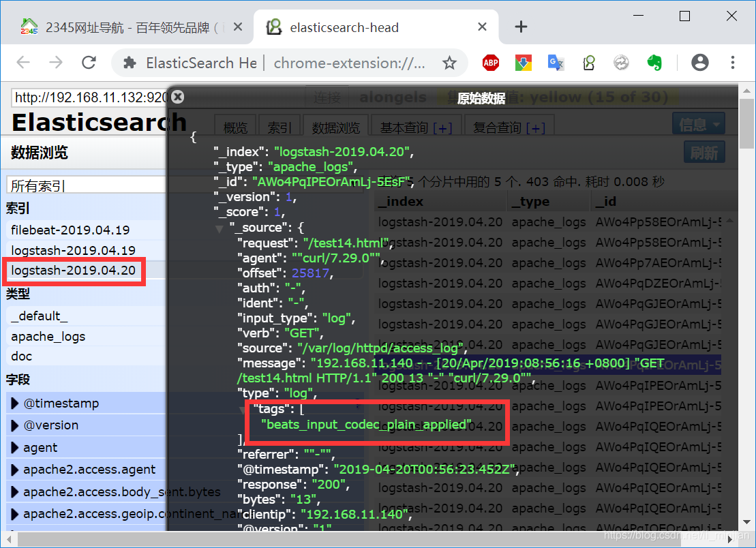The height and width of the screenshot is (548, 756).
Task: Click the offset value 25817
Action: (x=310, y=273)
